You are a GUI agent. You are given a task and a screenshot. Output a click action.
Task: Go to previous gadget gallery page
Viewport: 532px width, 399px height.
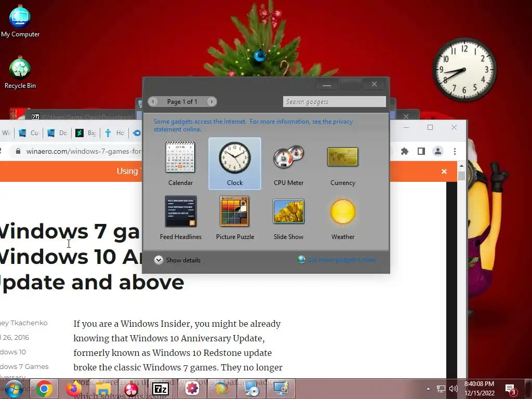pos(153,101)
